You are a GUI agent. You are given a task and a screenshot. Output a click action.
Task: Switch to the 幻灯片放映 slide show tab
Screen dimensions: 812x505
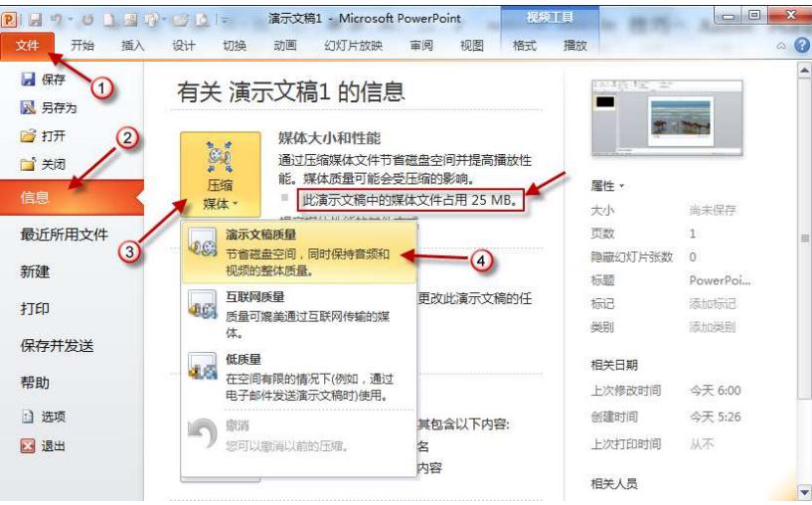353,46
